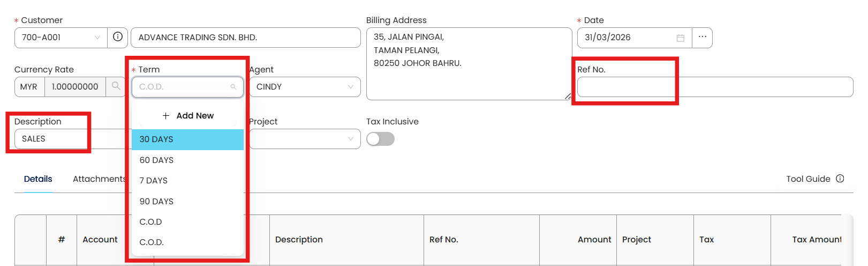Switch to the Details tab
Viewport: 868px width, 266px height.
[x=38, y=179]
